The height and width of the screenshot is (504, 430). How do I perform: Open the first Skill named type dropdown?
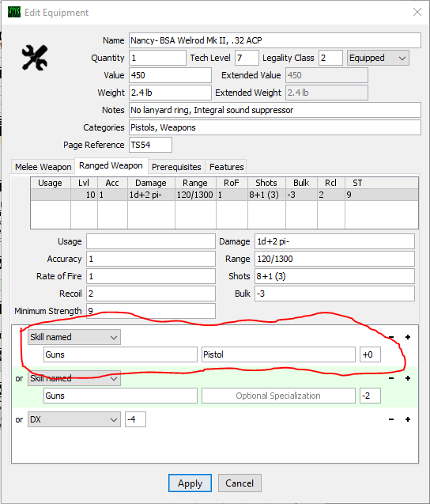[74, 337]
